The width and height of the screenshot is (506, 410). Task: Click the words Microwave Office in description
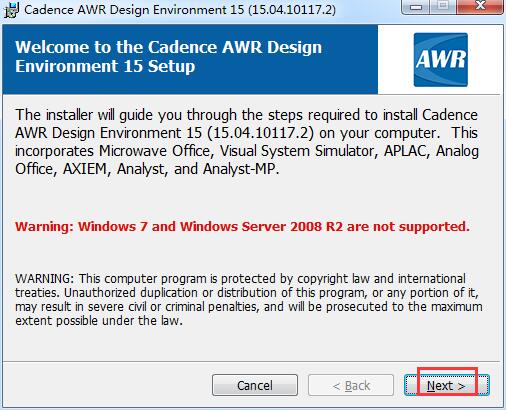point(155,151)
